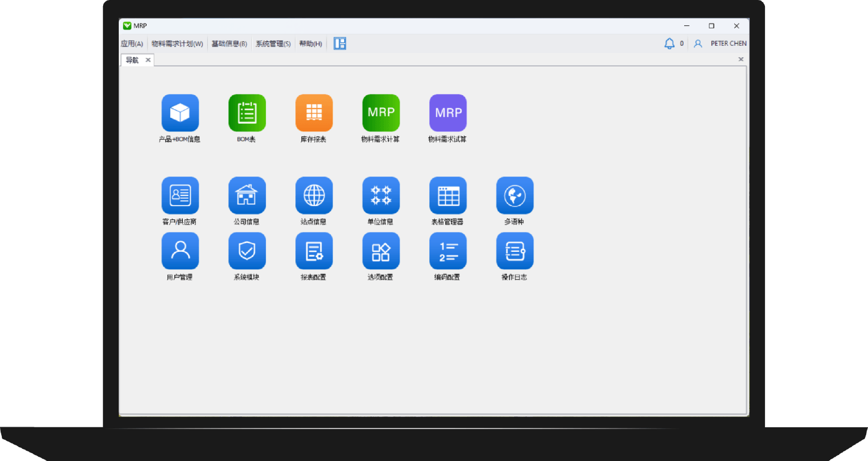Open the 站点信息 site info module
The width and height of the screenshot is (868, 461).
314,195
